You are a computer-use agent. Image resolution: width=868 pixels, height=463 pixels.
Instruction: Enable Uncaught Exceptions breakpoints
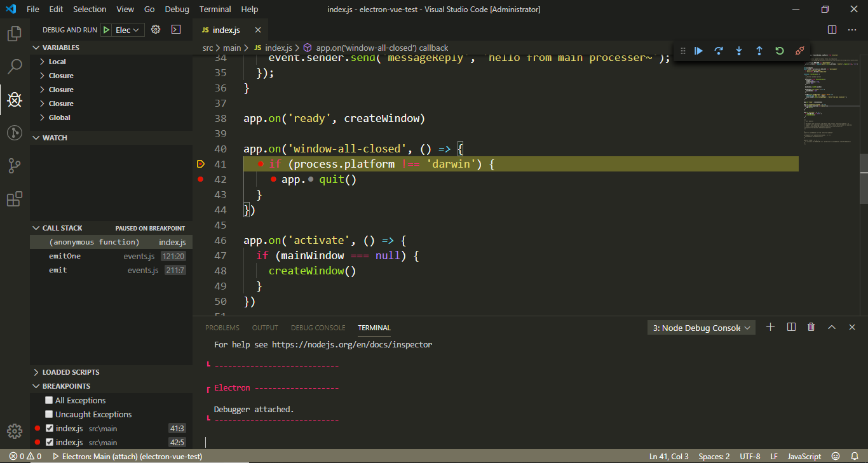click(48, 414)
